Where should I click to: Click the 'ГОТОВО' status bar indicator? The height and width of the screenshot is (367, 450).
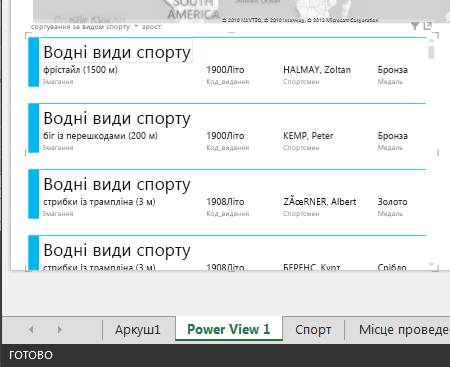31,355
